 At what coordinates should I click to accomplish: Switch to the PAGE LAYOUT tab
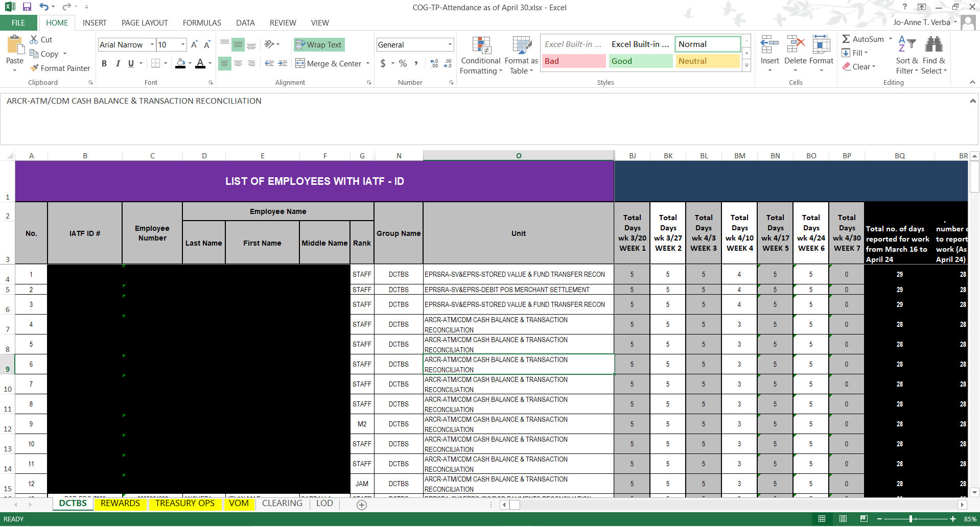click(145, 22)
